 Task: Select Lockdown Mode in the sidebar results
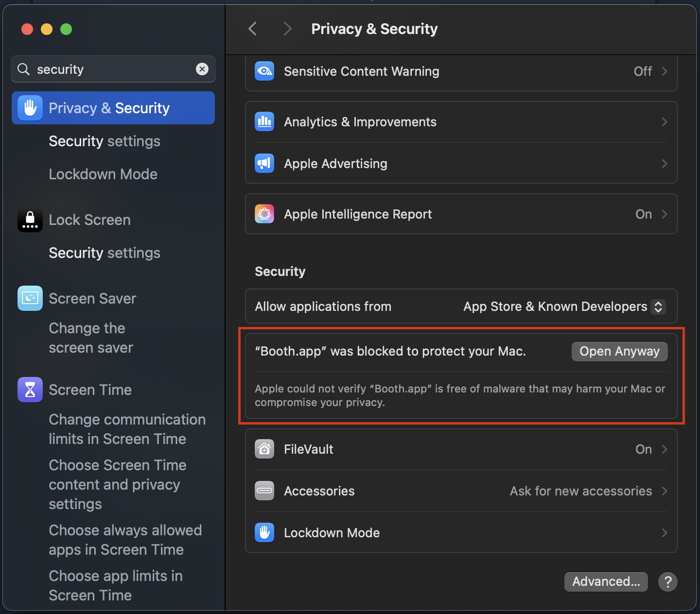[x=103, y=174]
